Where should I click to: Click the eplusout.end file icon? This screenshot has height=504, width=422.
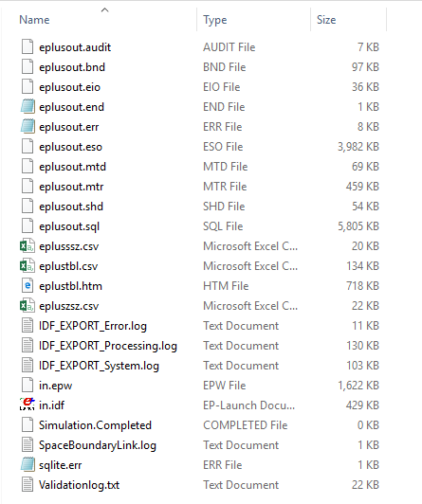click(x=28, y=107)
